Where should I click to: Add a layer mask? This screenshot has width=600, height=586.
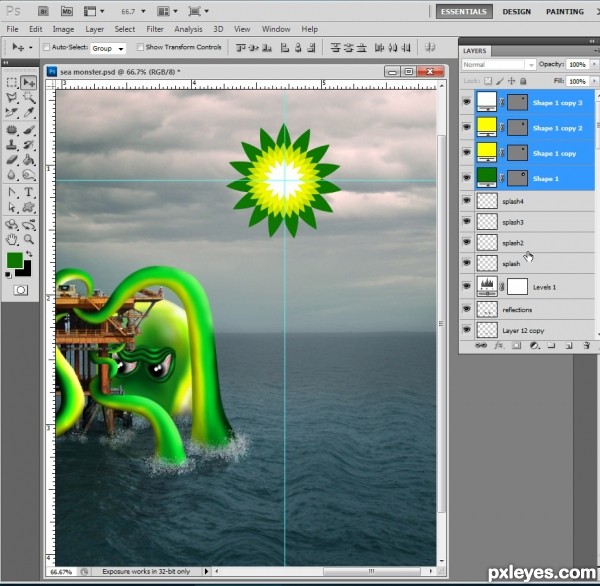[516, 346]
